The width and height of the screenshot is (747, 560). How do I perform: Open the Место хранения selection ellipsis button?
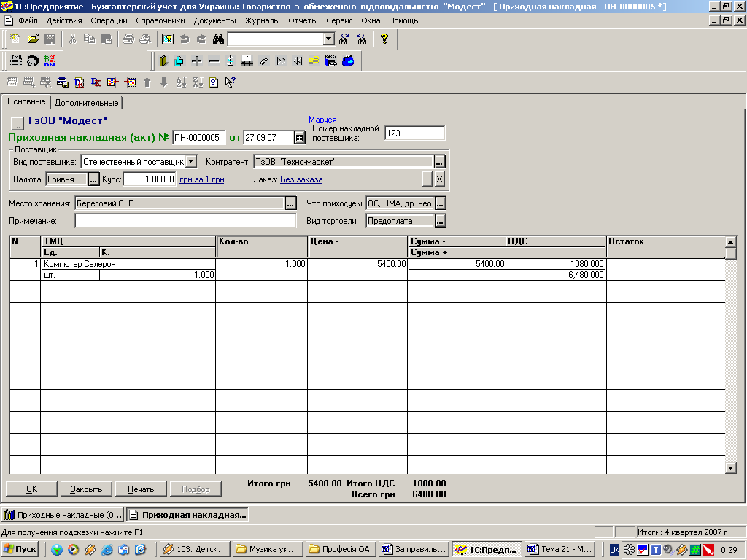pyautogui.click(x=290, y=203)
